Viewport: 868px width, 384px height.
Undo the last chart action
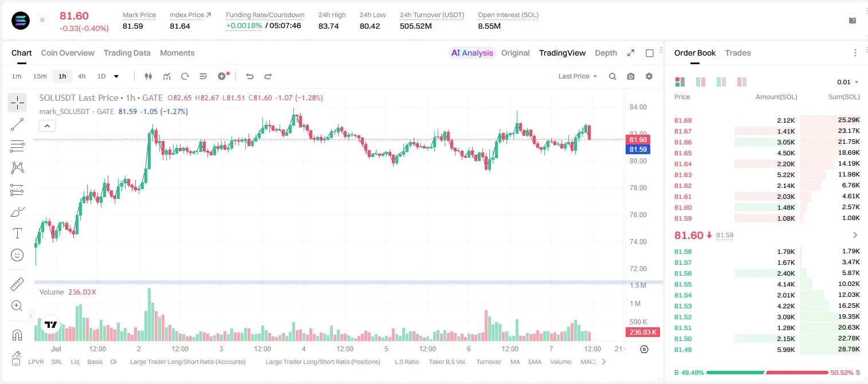[250, 76]
